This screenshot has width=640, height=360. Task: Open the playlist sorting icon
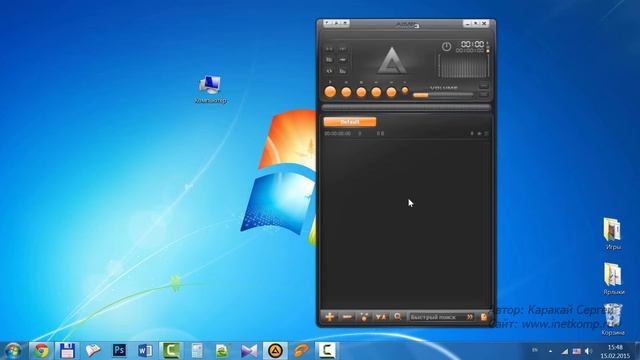381,317
